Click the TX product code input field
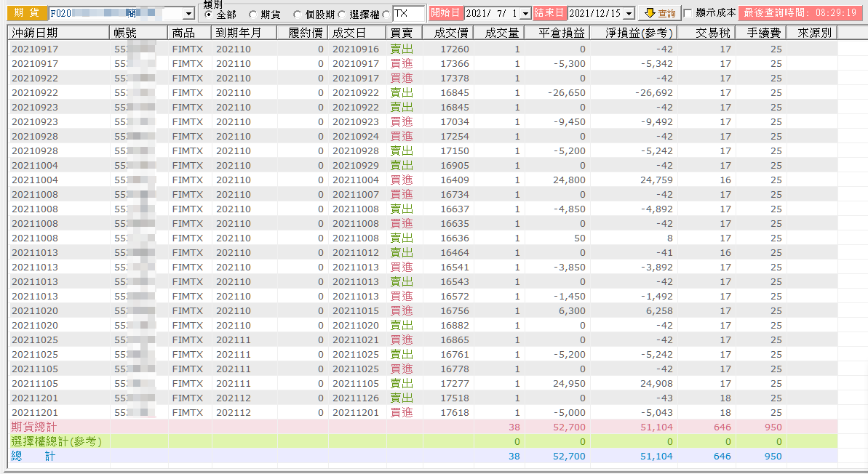 (x=409, y=13)
